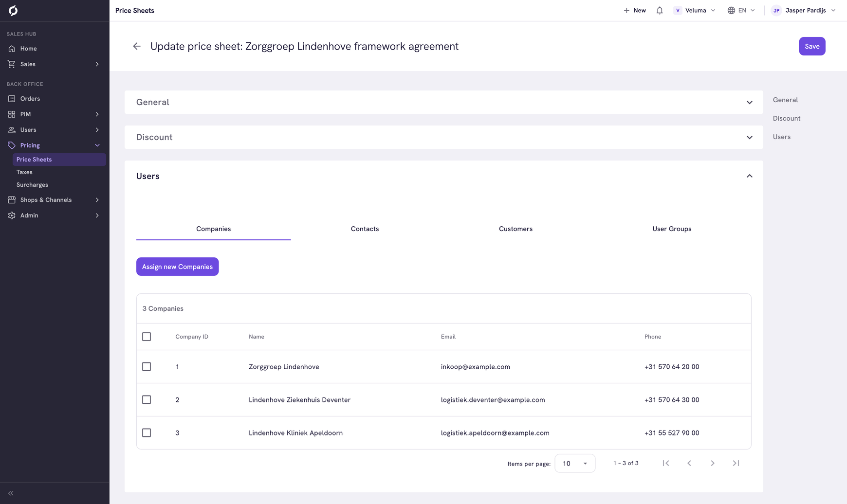The width and height of the screenshot is (847, 504).
Task: Click the Sales shopping cart icon
Action: [x=12, y=64]
